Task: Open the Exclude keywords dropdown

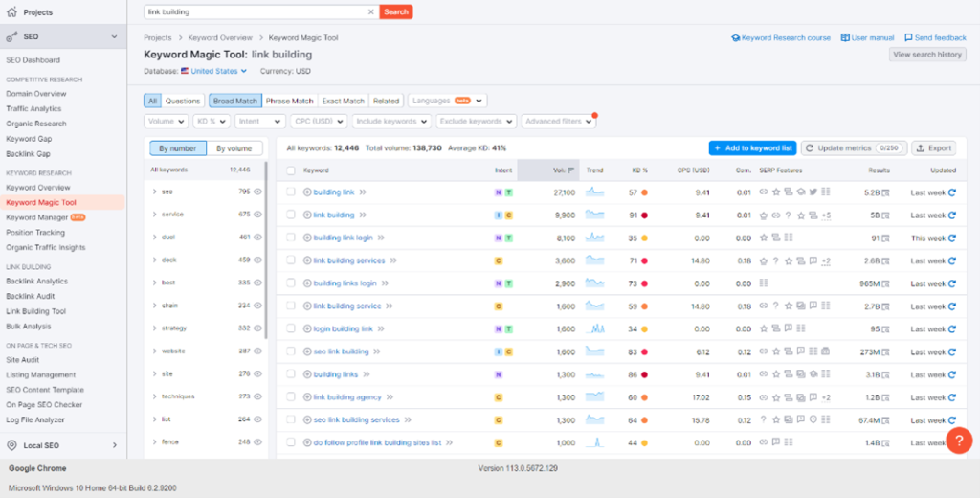Action: point(477,122)
